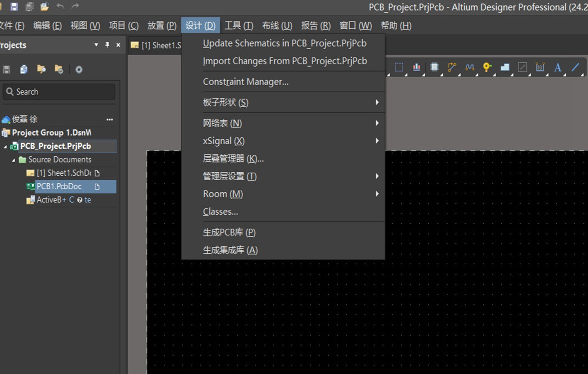This screenshot has height=374, width=588.
Task: Open the 放置 (P) menu
Action: pos(161,26)
